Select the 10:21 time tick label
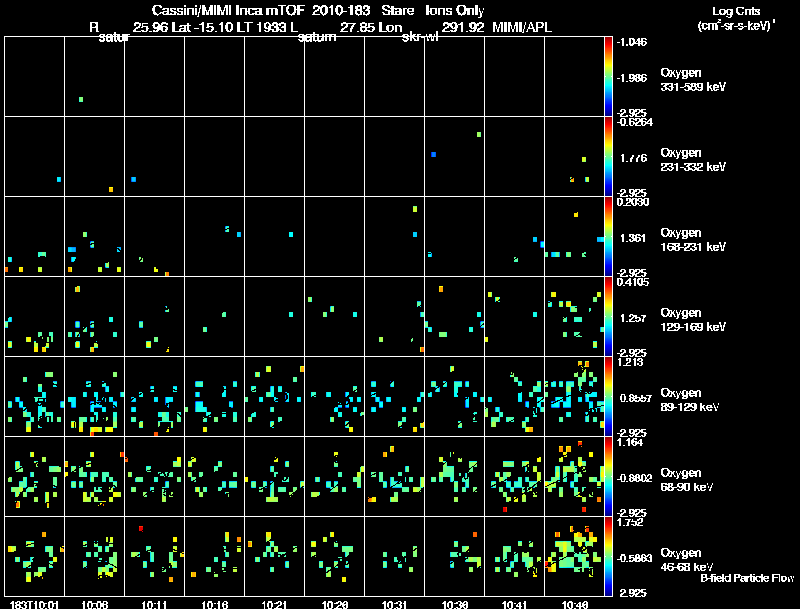800x609 pixels. (x=274, y=604)
